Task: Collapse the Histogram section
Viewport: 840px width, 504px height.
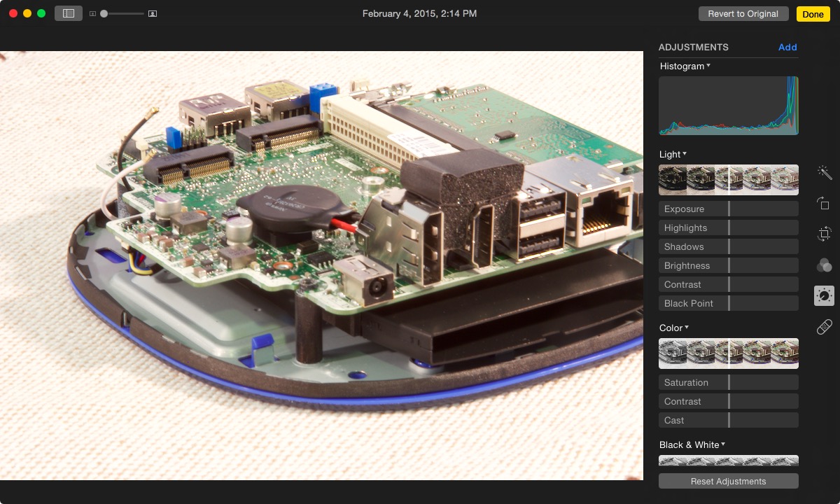Action: click(708, 66)
